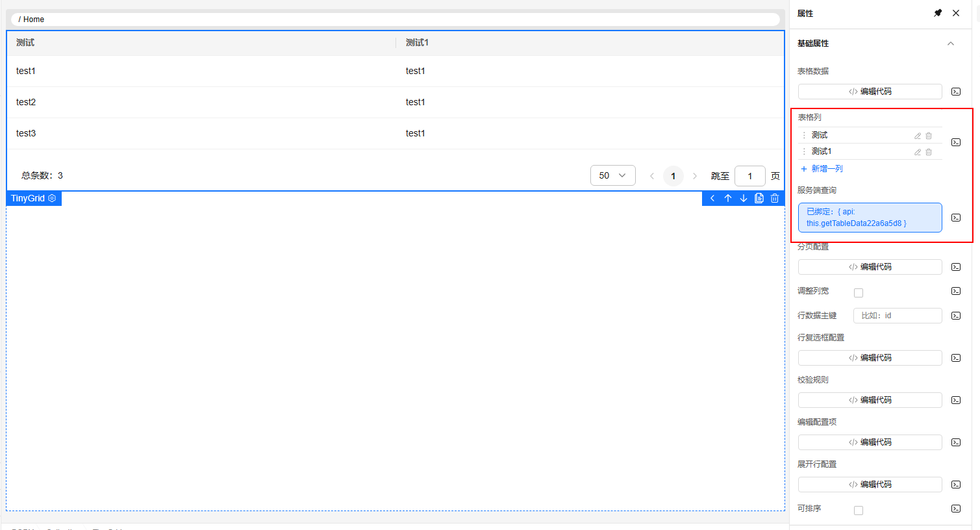This screenshot has width=980, height=530.
Task: Move TinyGrid up with up arrow
Action: [728, 198]
